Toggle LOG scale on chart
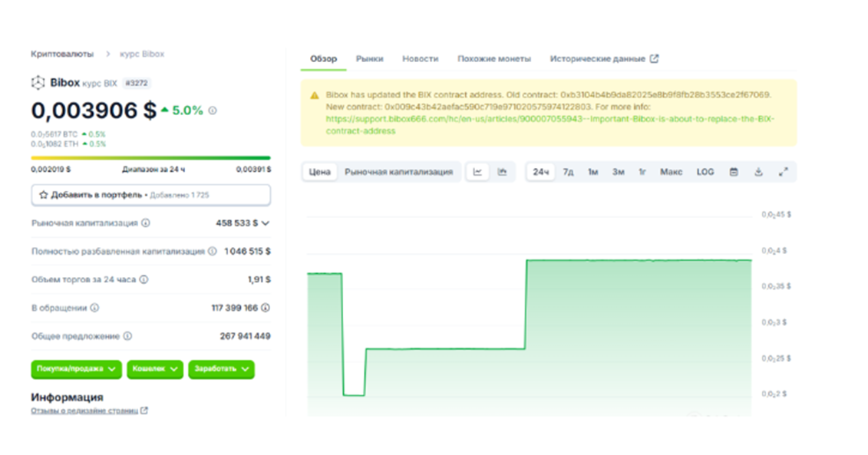Image resolution: width=868 pixels, height=455 pixels. click(705, 172)
